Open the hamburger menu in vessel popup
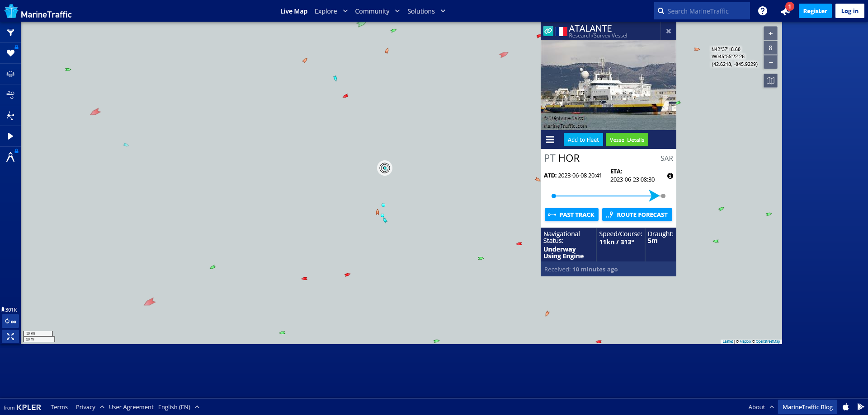 point(550,140)
